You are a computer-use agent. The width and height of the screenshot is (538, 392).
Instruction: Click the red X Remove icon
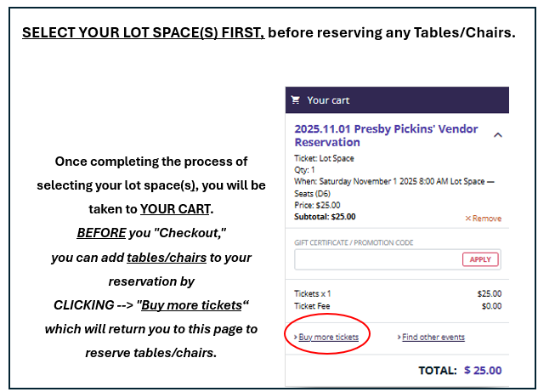click(x=467, y=219)
